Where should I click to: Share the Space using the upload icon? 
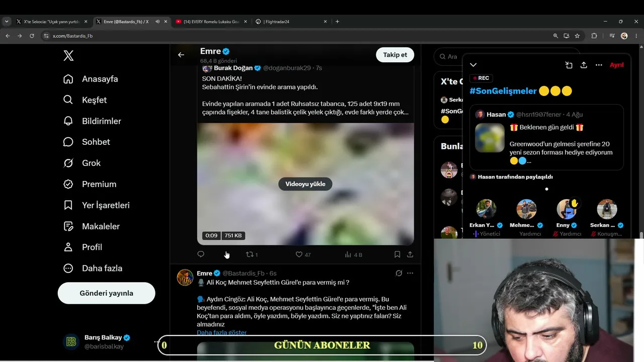[584, 65]
